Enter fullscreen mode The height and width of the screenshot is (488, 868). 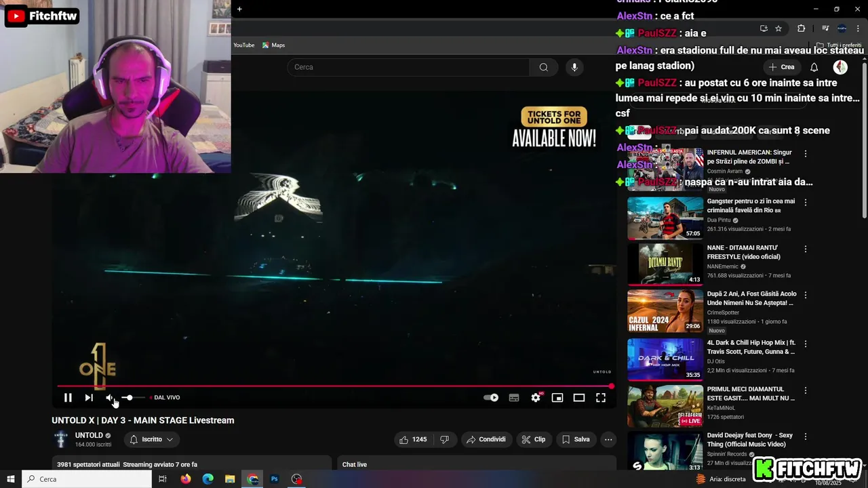[x=601, y=398]
